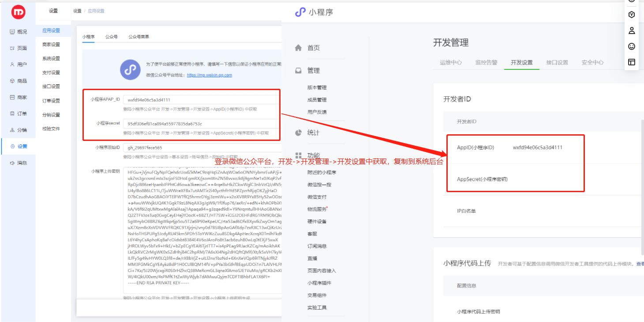The width and height of the screenshot is (644, 322).
Task: Click AppID value wxfd94e06c5a3d4111
Action: point(538,148)
